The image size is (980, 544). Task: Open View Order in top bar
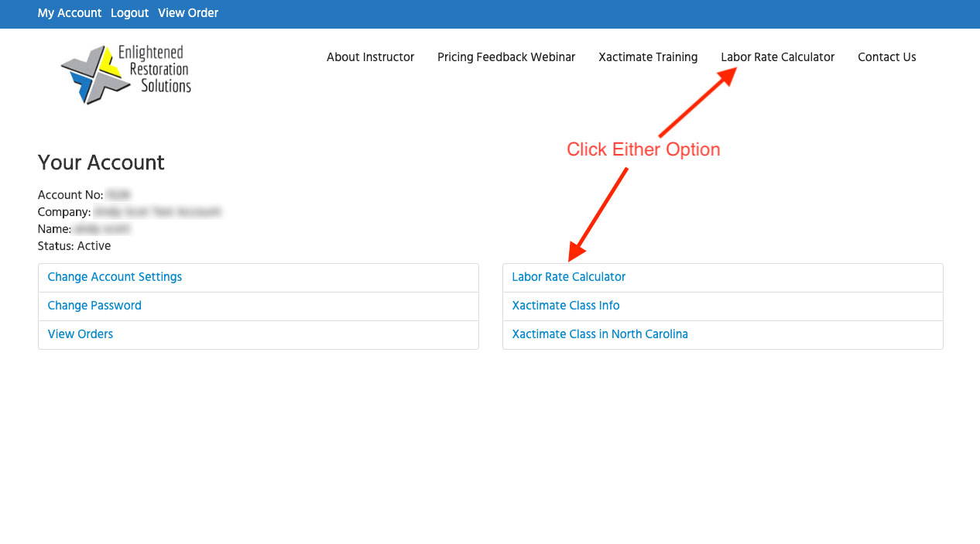click(x=188, y=13)
